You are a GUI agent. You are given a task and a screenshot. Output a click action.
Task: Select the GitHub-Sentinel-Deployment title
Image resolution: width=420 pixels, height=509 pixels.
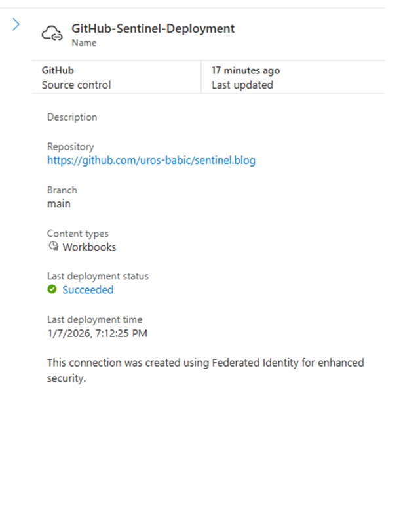(153, 28)
